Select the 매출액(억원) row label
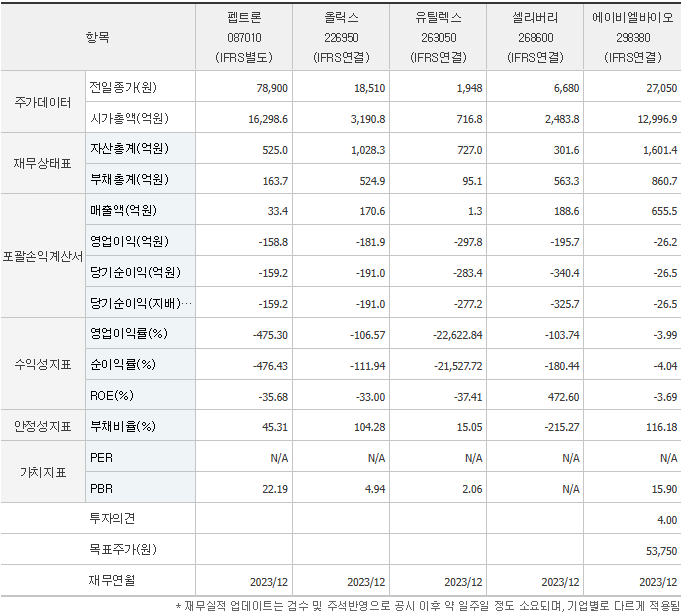 (123, 211)
